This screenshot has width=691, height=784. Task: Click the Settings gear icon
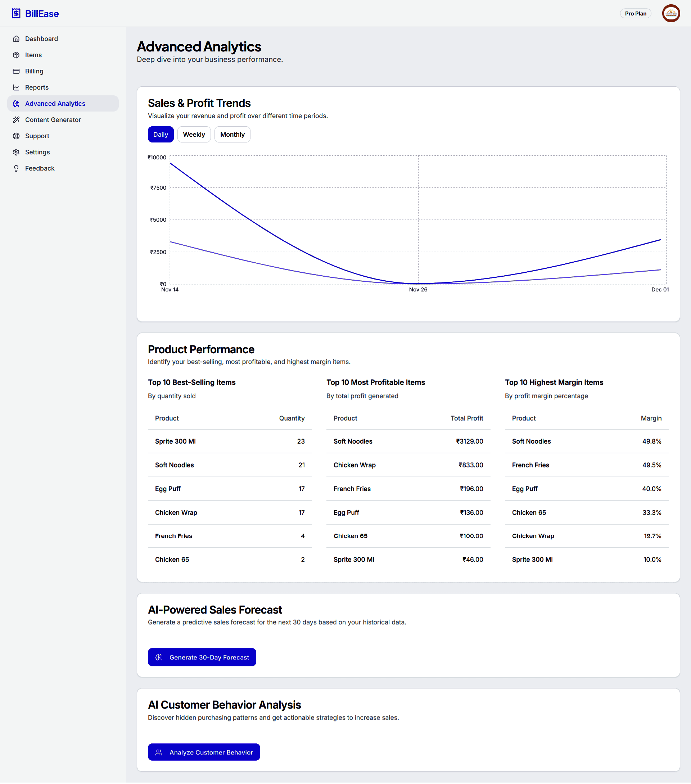click(16, 152)
